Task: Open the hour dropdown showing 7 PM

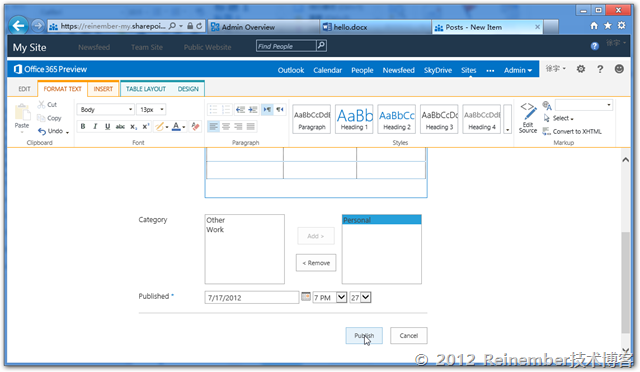Action: [x=330, y=297]
